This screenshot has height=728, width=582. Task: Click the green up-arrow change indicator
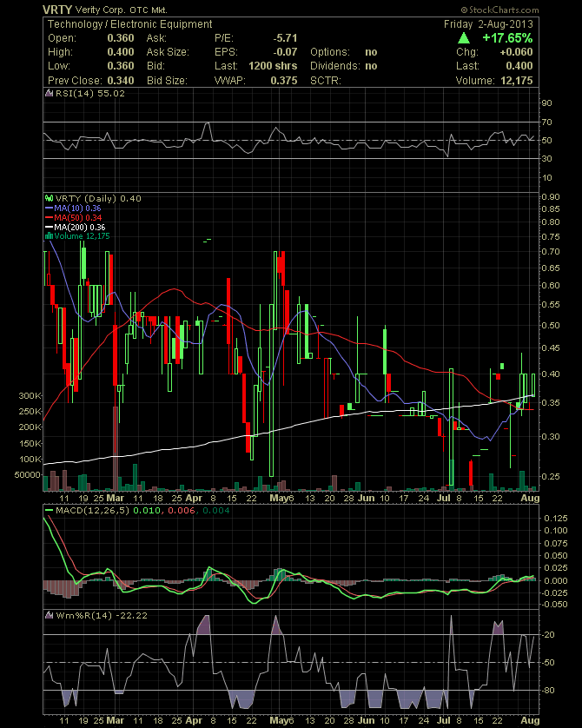tap(463, 38)
